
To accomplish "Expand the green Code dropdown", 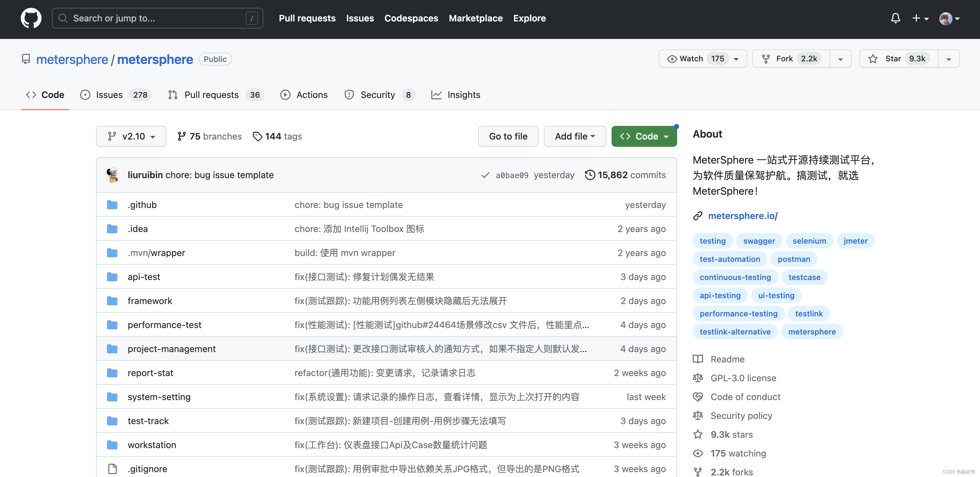I will pos(644,136).
